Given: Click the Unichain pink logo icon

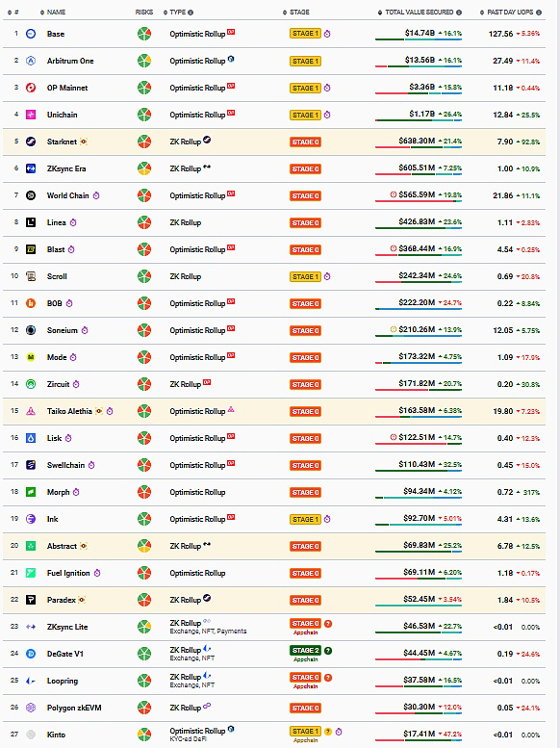Looking at the screenshot, I should [x=31, y=115].
